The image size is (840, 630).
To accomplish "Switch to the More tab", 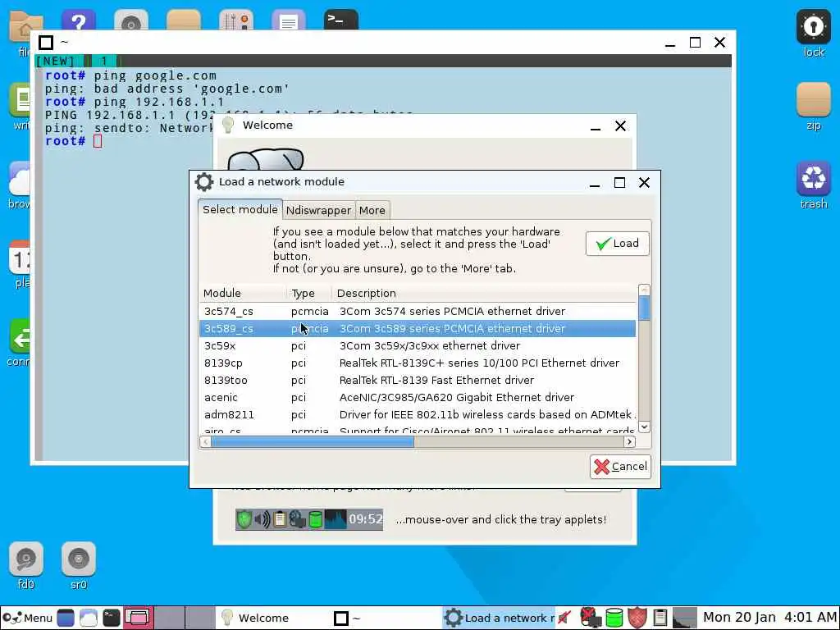I will point(372,211).
